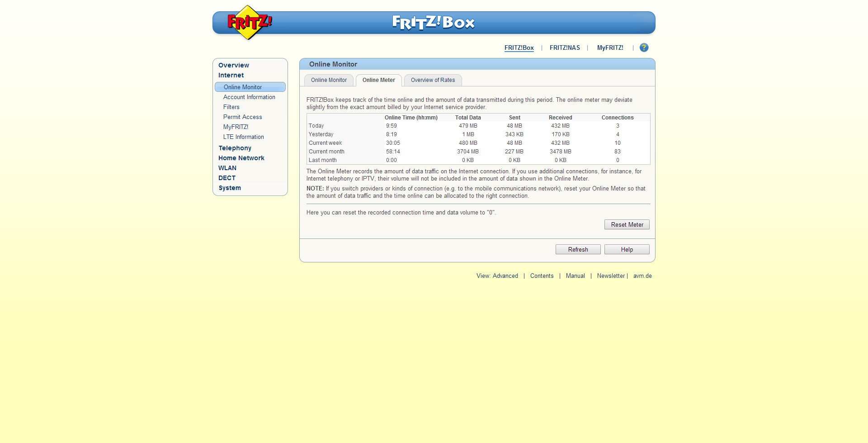Open Account Information in sidebar
The image size is (868, 443).
tap(249, 97)
